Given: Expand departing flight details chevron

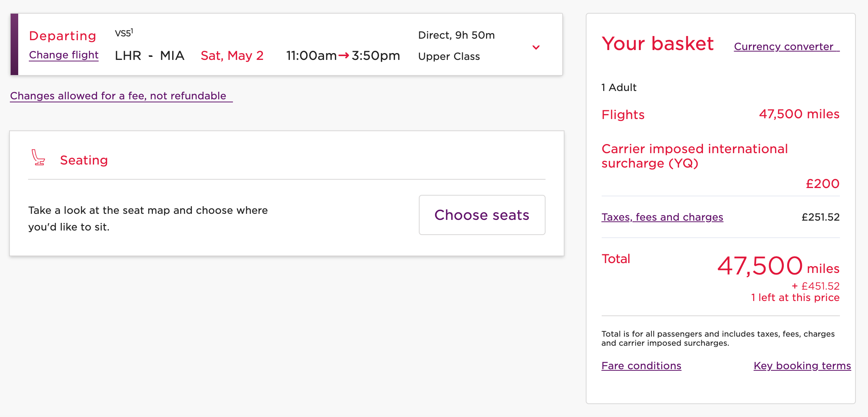Looking at the screenshot, I should point(536,47).
